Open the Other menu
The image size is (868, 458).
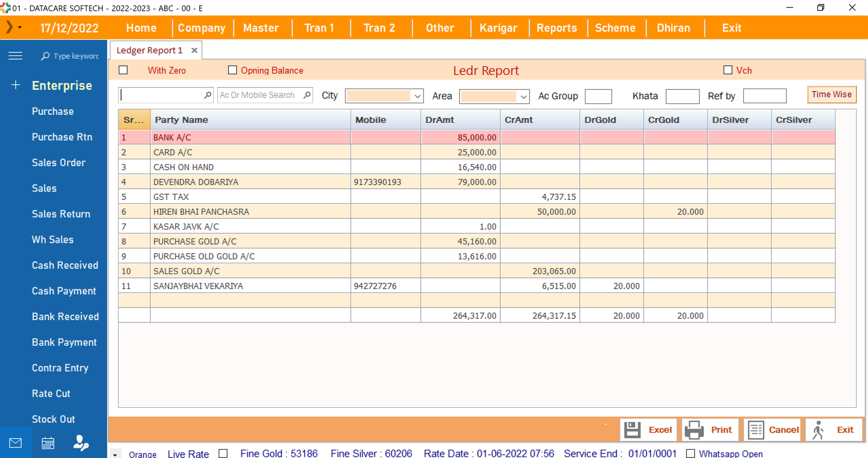[x=440, y=28]
